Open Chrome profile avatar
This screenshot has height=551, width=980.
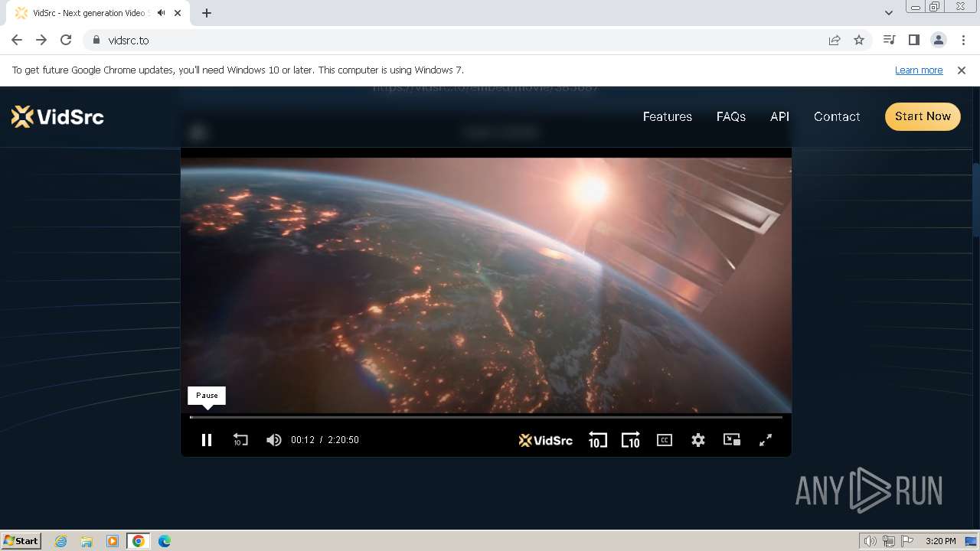coord(939,40)
